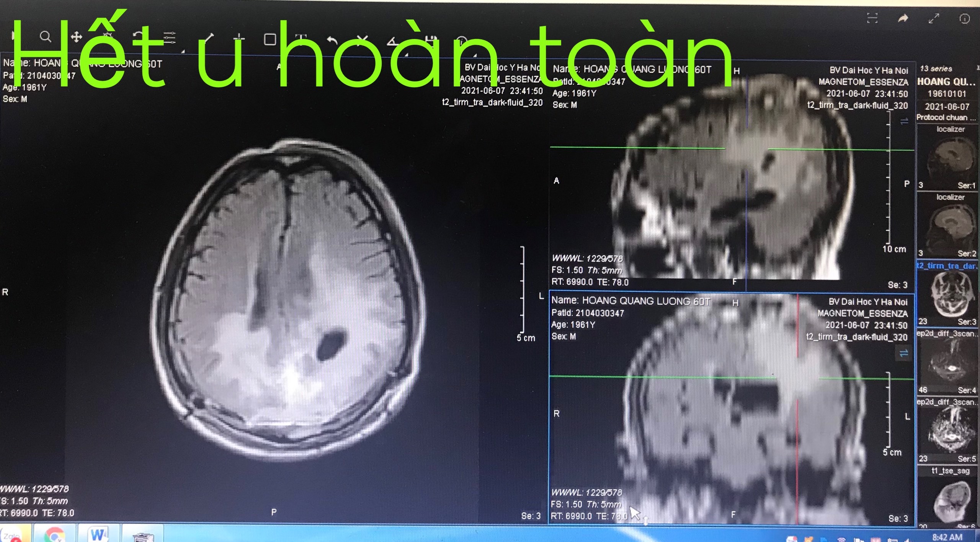Image resolution: width=980 pixels, height=542 pixels.
Task: Click the '10 cm' scale label in sagittal view
Action: (894, 249)
